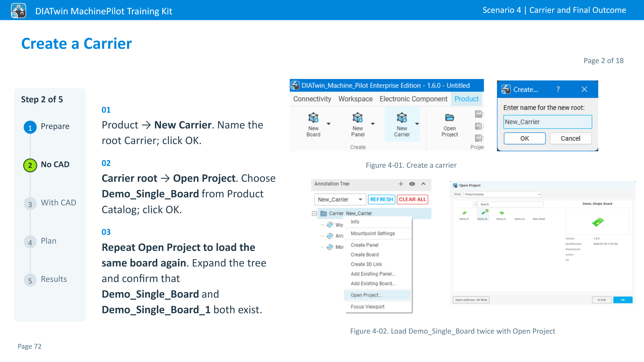Click the bottom save icon in Project group
This screenshot has width=644, height=362.
(478, 138)
